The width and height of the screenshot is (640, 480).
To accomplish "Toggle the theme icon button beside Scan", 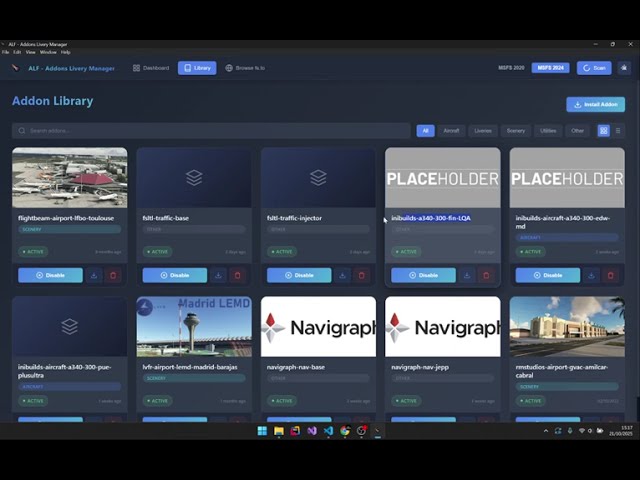I will click(624, 68).
